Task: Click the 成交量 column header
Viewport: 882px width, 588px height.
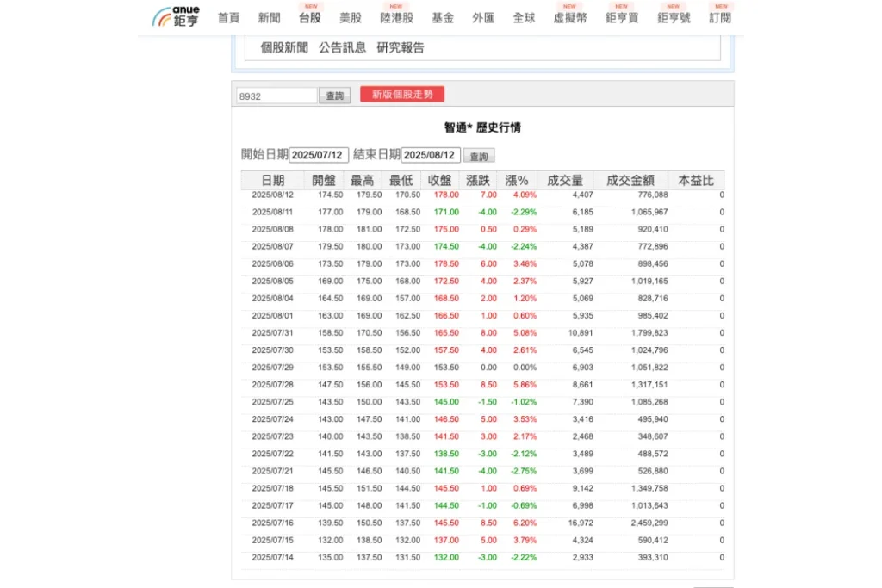Action: 565,181
